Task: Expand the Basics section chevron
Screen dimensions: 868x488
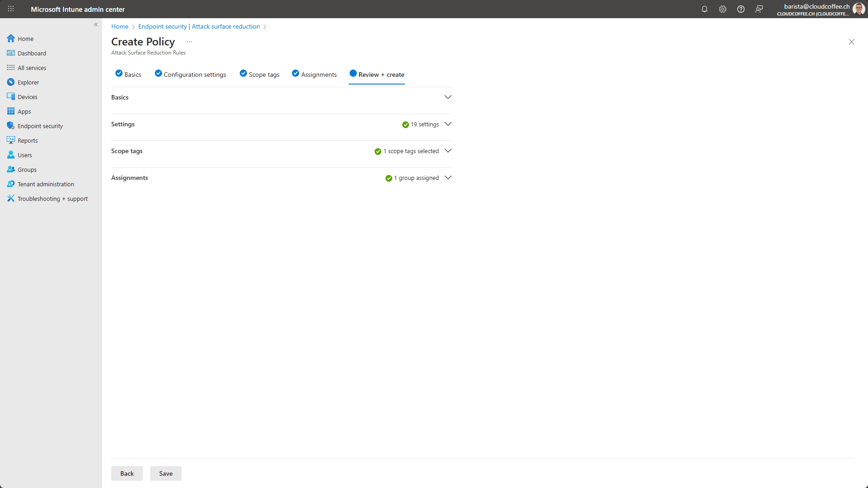Action: pyautogui.click(x=448, y=97)
